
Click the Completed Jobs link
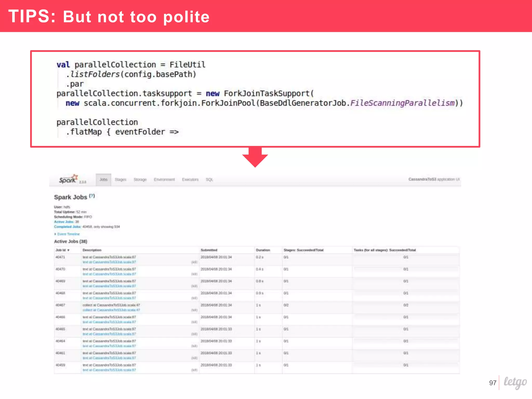67,227
